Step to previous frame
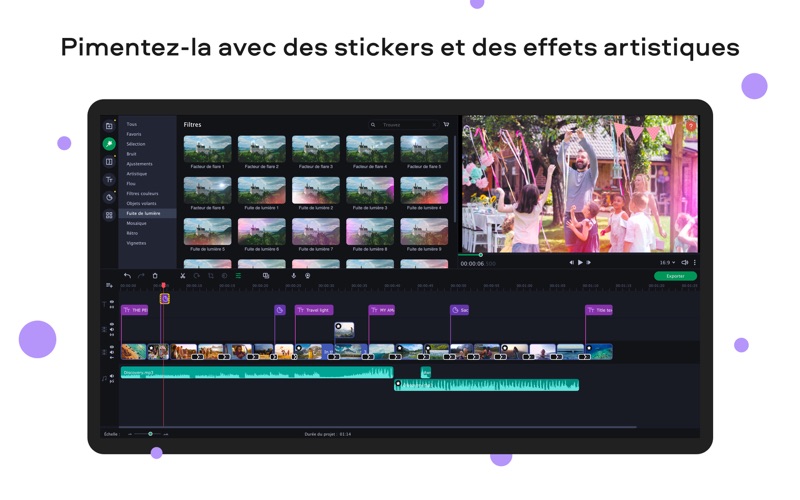Viewport: 800px width, 500px height. pyautogui.click(x=571, y=263)
